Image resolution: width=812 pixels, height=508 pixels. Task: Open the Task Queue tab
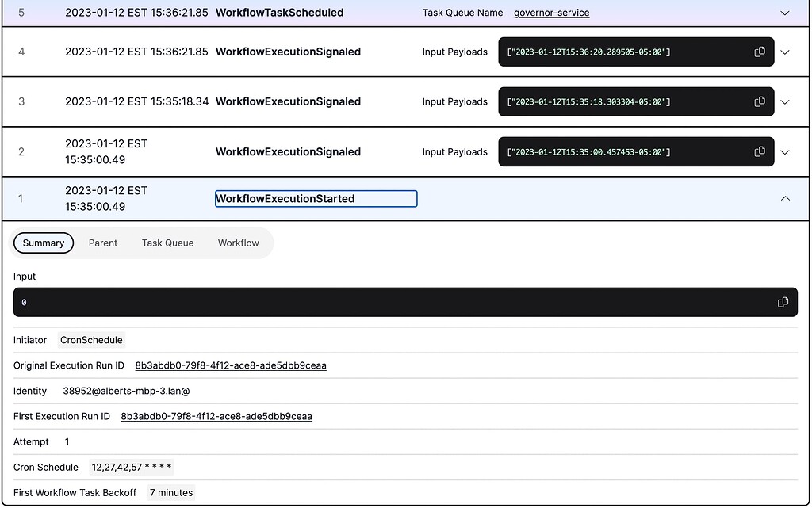167,243
